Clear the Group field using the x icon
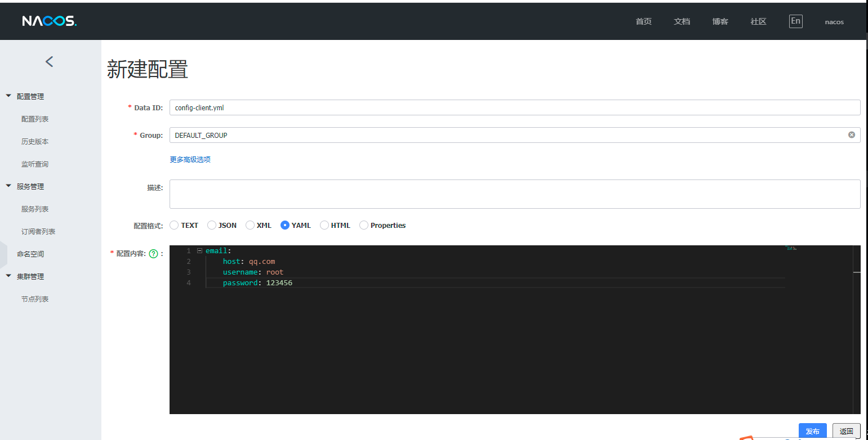The height and width of the screenshot is (440, 868). 852,134
